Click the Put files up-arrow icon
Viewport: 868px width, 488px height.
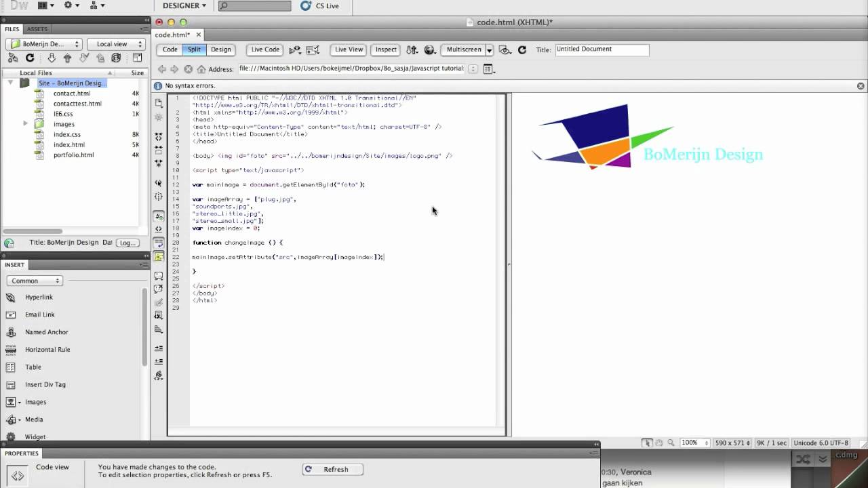click(67, 58)
